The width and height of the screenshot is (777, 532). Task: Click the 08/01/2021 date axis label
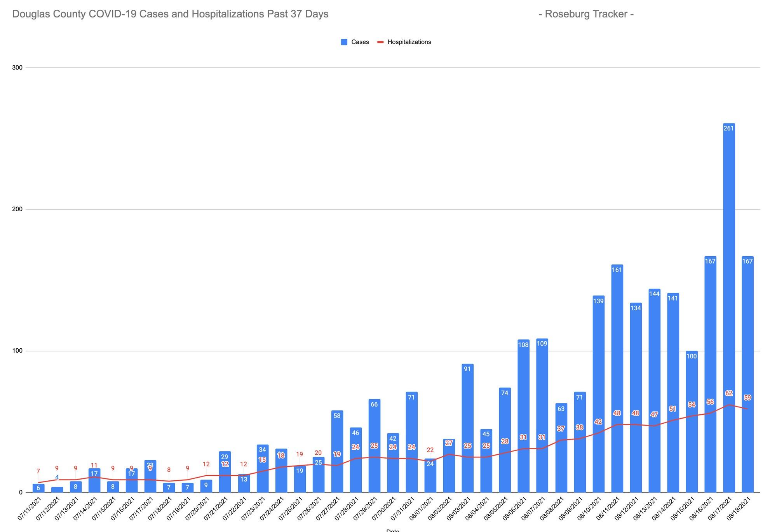point(422,509)
